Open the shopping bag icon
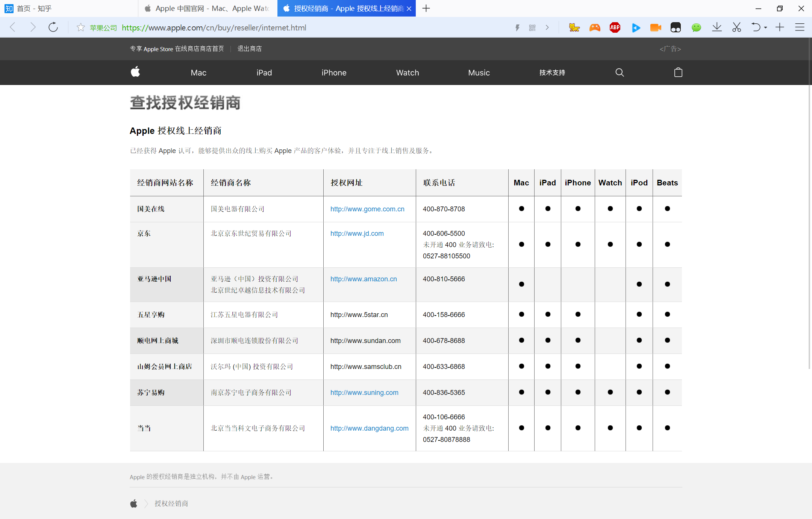Image resolution: width=812 pixels, height=519 pixels. [678, 72]
